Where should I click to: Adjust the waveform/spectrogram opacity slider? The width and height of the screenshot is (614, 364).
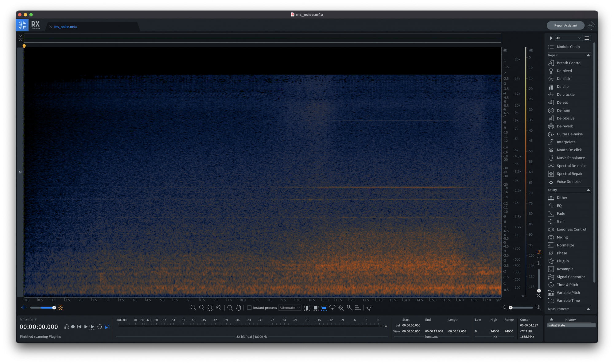coord(54,308)
